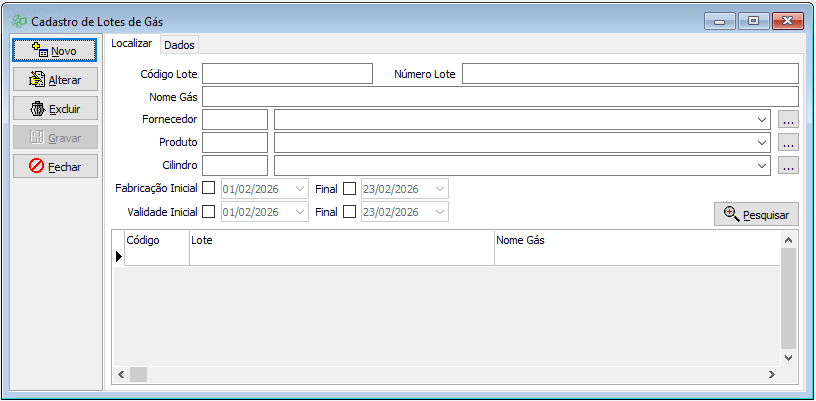The height and width of the screenshot is (401, 816).
Task: Enable the Validade Inicial checkbox
Action: (209, 212)
